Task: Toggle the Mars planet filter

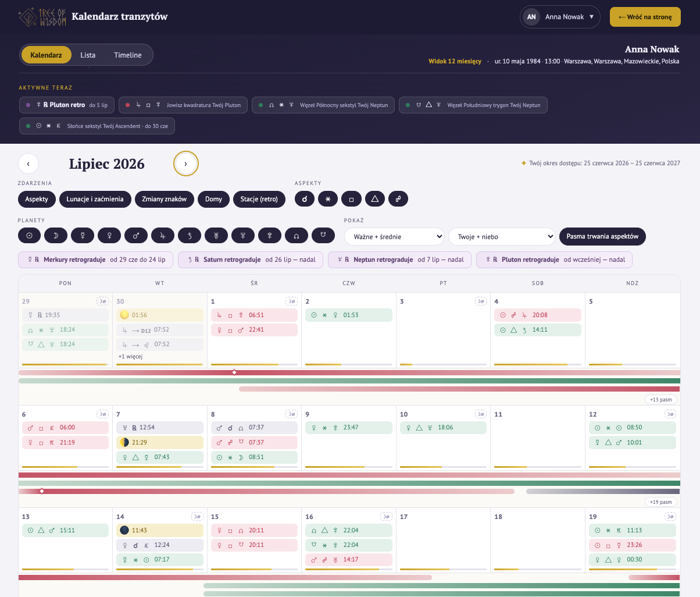Action: tap(136, 236)
